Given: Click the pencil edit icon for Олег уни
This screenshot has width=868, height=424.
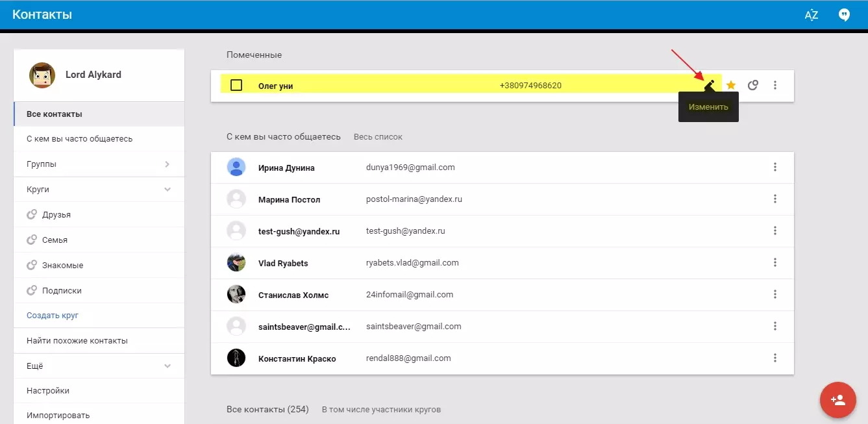Looking at the screenshot, I should [x=710, y=85].
